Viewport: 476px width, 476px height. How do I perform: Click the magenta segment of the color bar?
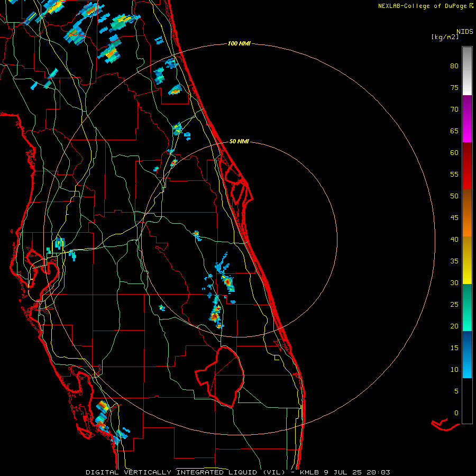coord(467,118)
